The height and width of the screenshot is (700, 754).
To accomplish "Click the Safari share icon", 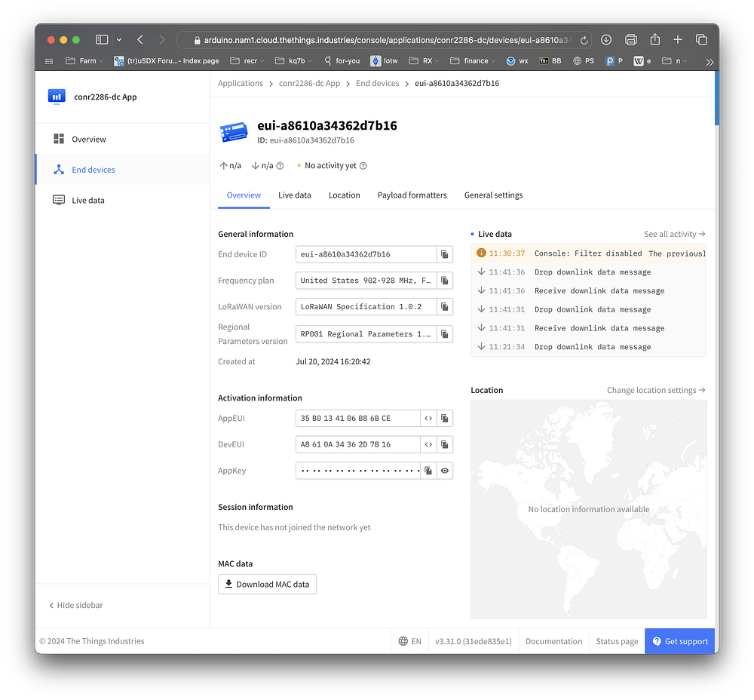I will tap(655, 39).
